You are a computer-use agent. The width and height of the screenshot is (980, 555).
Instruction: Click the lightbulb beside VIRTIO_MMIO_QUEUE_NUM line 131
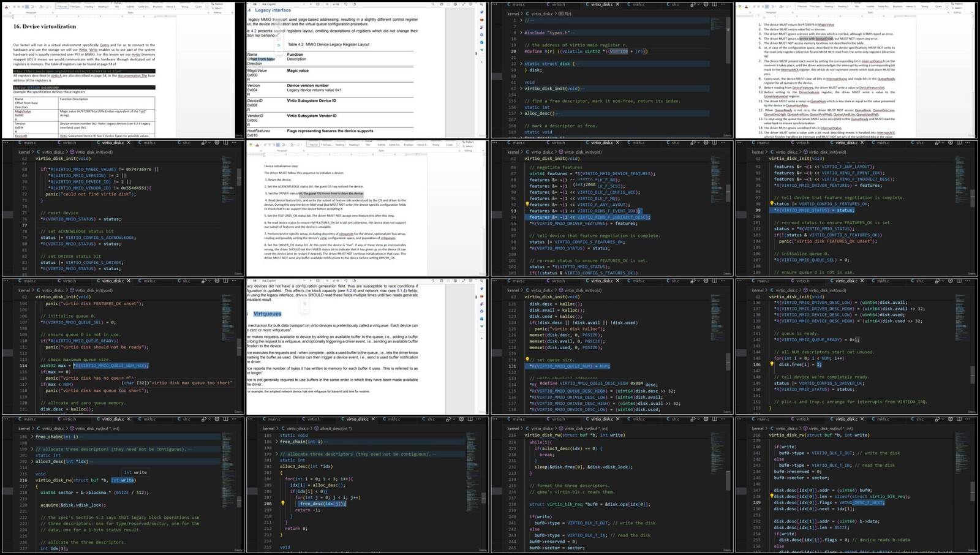point(527,360)
